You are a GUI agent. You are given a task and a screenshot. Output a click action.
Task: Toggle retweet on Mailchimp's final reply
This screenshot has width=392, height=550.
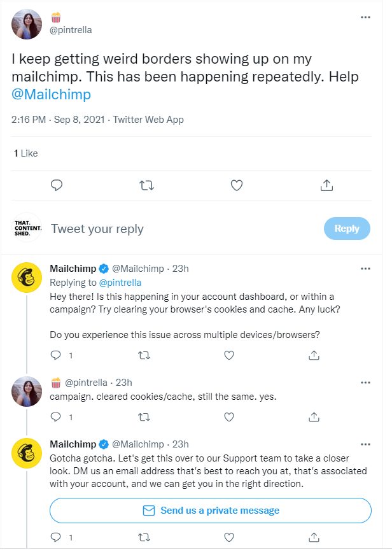144,537
